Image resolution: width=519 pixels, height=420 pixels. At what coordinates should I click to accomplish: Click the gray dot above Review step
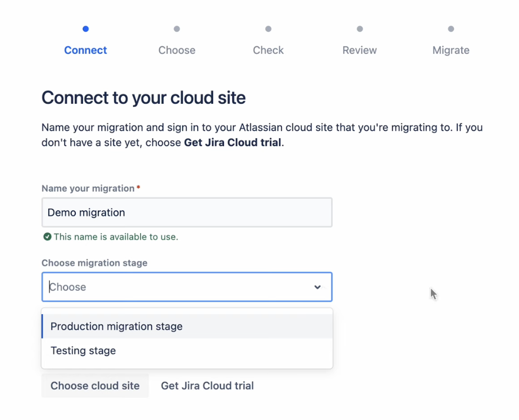[360, 29]
